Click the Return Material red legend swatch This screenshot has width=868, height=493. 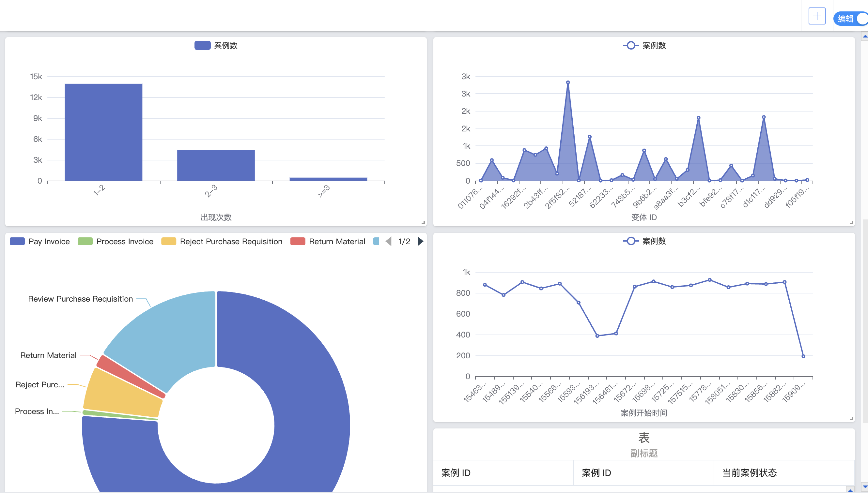[298, 241]
